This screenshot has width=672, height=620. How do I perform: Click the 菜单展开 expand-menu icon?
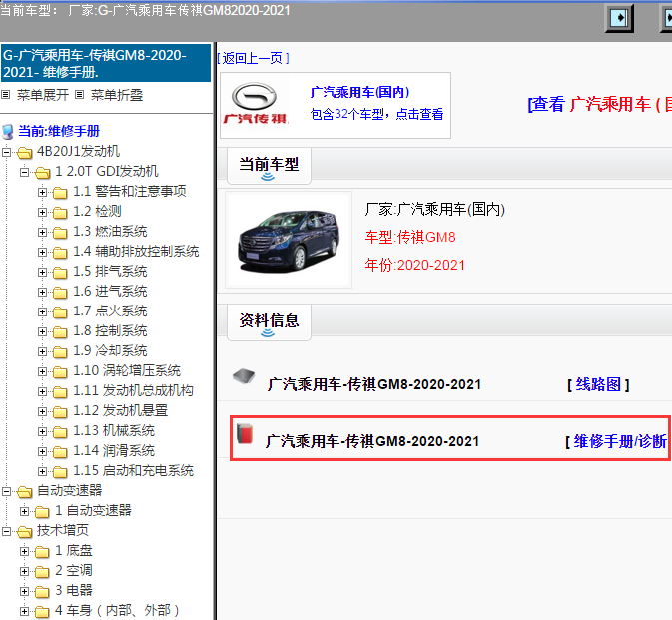point(6,94)
